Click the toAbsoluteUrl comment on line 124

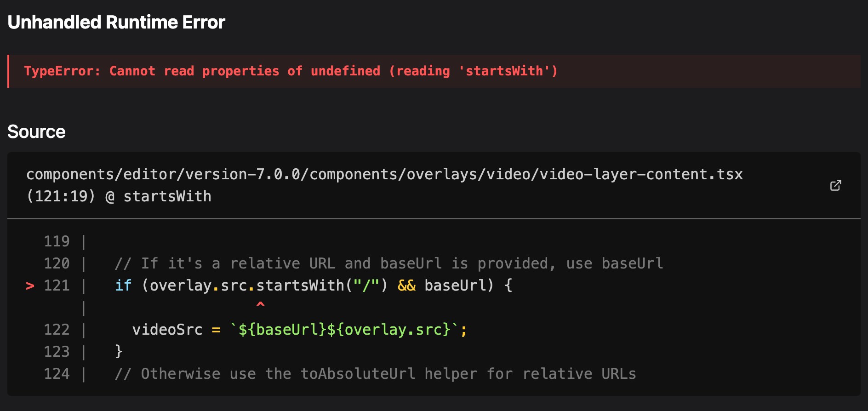point(375,374)
